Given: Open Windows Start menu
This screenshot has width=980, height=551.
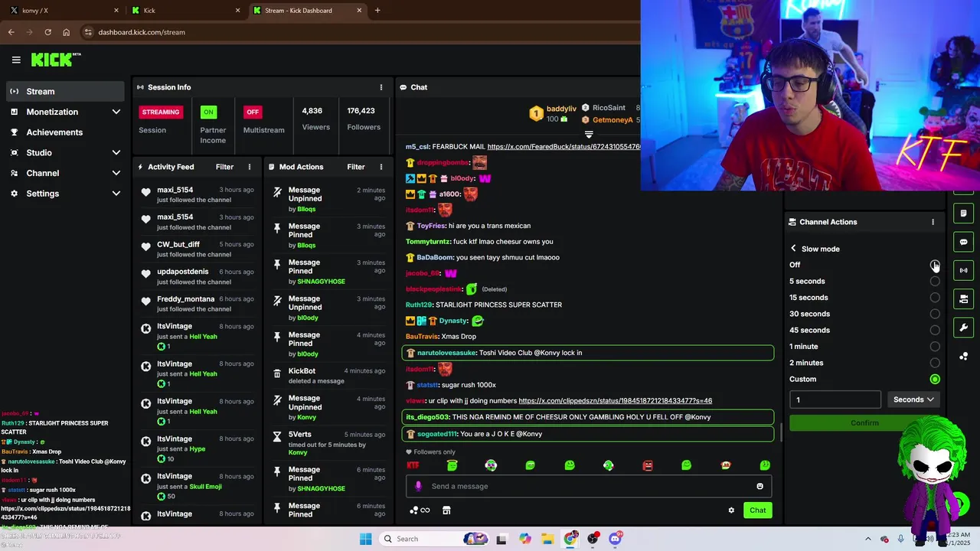Looking at the screenshot, I should coord(365,539).
